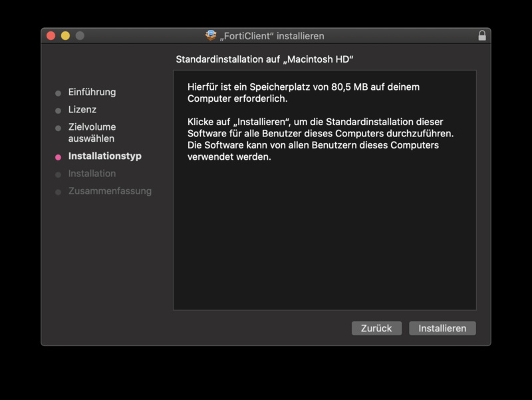Image resolution: width=532 pixels, height=400 pixels.
Task: Select the Einführung step label
Action: coord(92,92)
